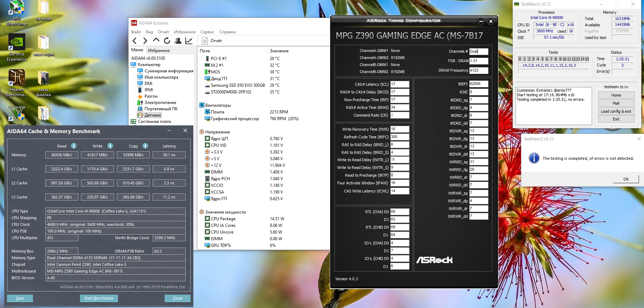Click the Отчёт report toolbar button
The width and height of the screenshot is (644, 308).
click(x=212, y=41)
